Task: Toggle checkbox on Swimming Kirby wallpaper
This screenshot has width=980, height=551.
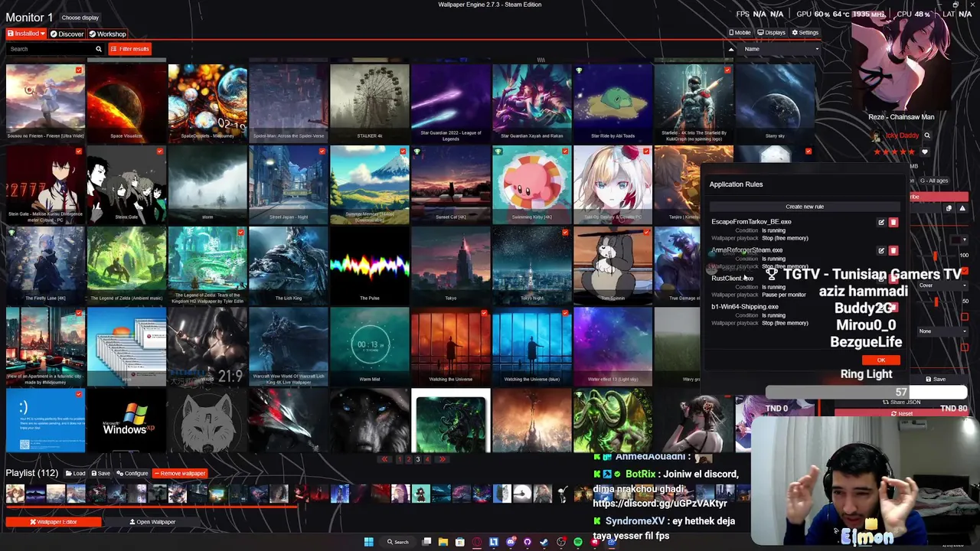Action: coord(565,152)
